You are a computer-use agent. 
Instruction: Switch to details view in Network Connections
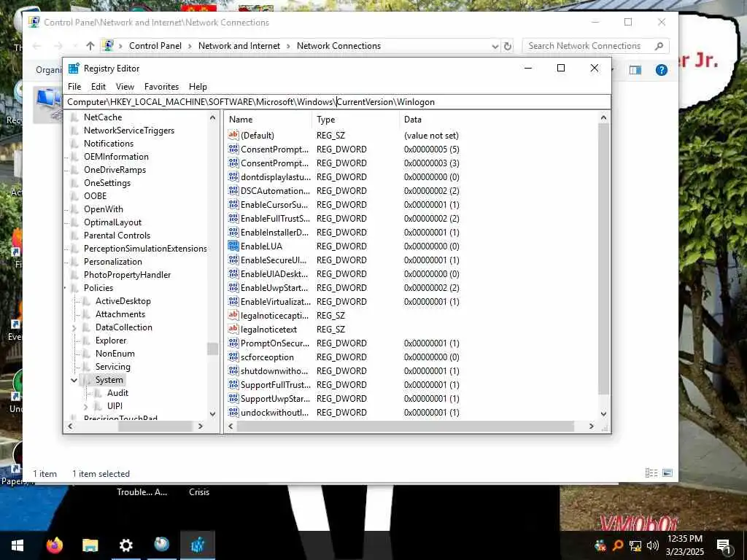coord(651,472)
